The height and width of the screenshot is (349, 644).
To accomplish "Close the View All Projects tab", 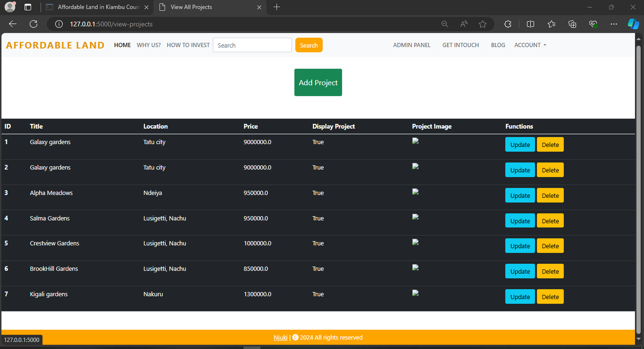I will click(x=259, y=7).
